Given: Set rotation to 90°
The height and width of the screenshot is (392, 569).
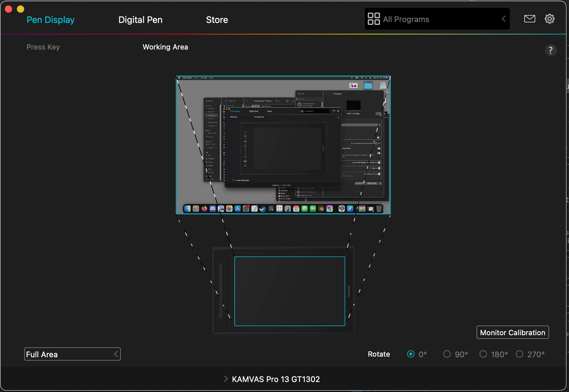Looking at the screenshot, I should (447, 354).
